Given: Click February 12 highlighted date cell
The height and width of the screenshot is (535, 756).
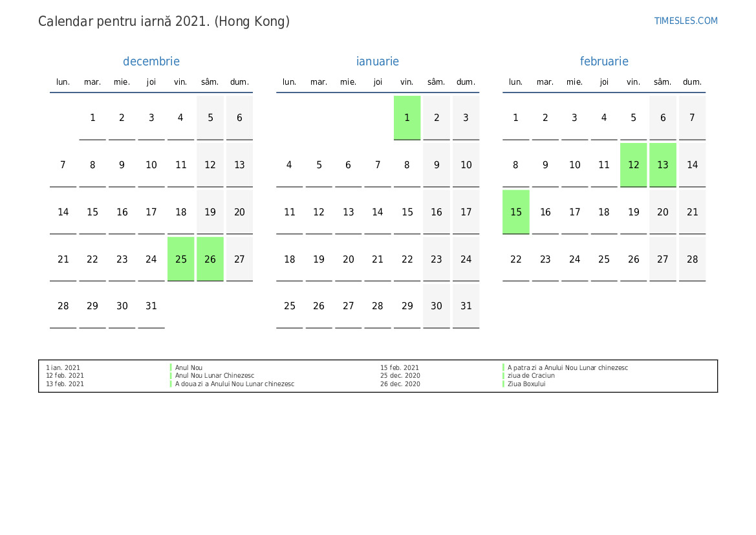Looking at the screenshot, I should tap(633, 165).
